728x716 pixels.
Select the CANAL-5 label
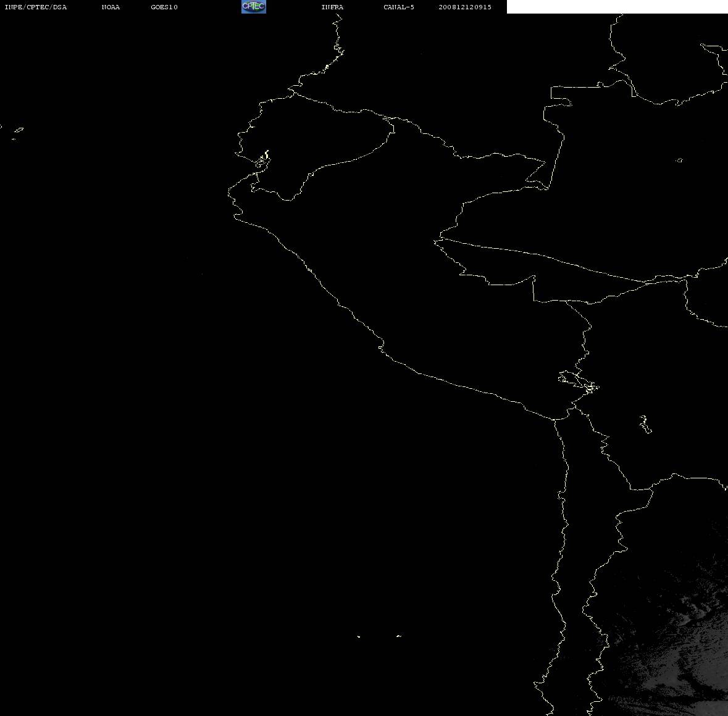pyautogui.click(x=399, y=7)
